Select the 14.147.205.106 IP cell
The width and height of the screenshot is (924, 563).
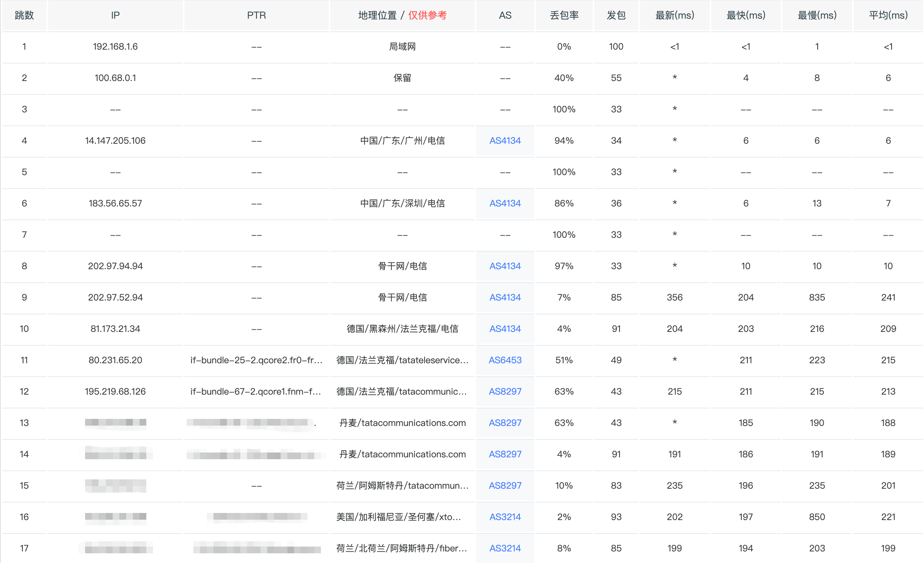coord(115,141)
